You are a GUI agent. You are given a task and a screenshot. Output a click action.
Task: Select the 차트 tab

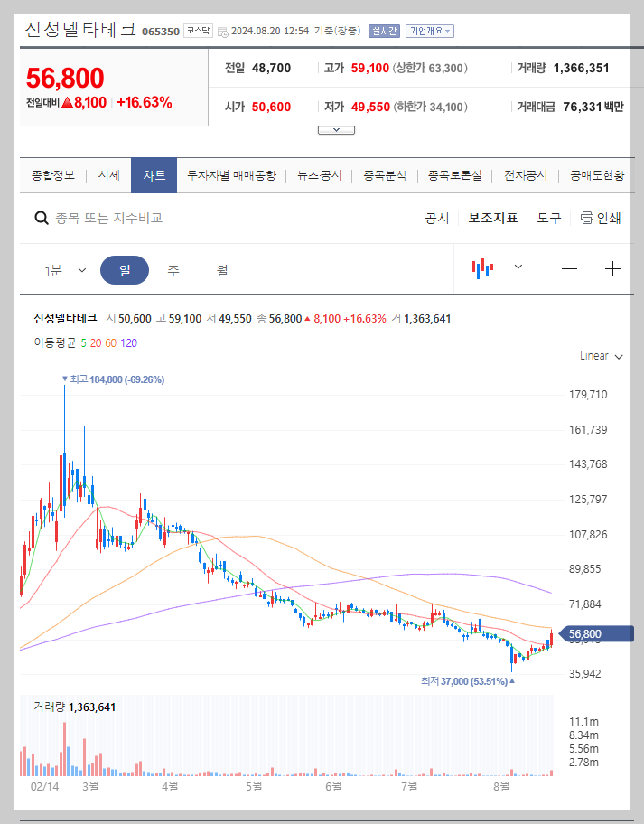pyautogui.click(x=154, y=175)
